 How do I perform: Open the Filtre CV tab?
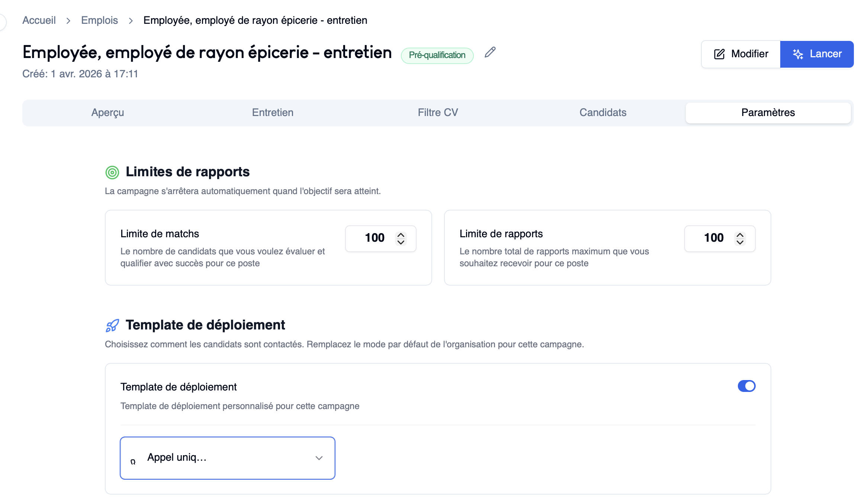pyautogui.click(x=438, y=112)
